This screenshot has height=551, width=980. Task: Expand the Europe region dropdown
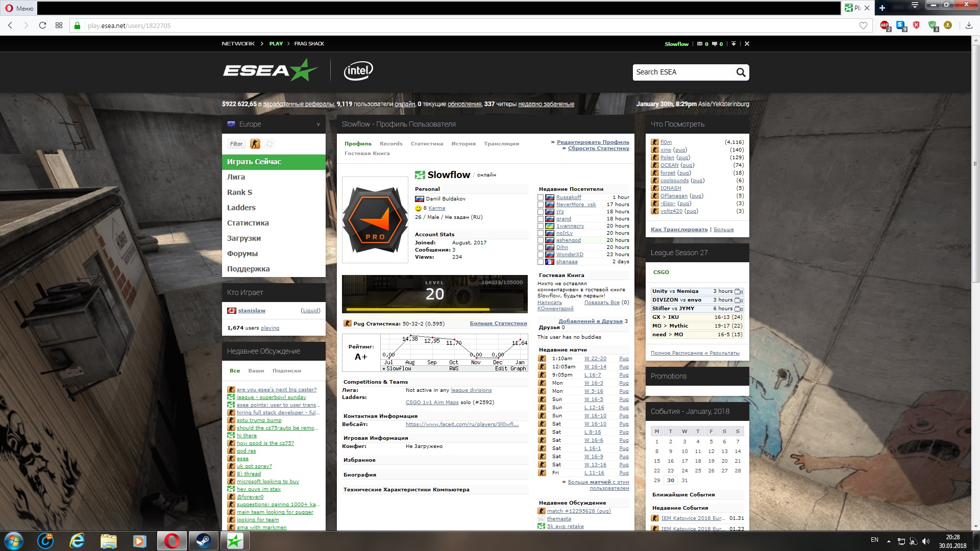click(x=318, y=124)
